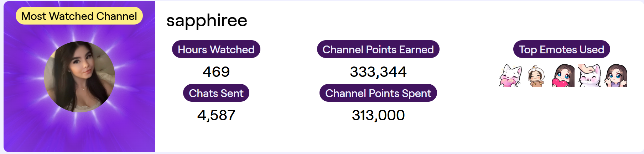Click the sapphiree channel name

(x=207, y=20)
